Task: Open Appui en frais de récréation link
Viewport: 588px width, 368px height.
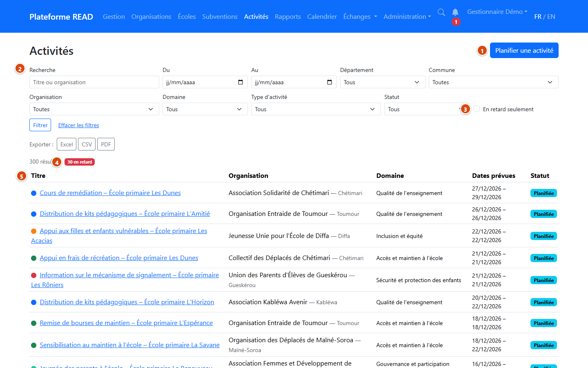Action: click(119, 258)
